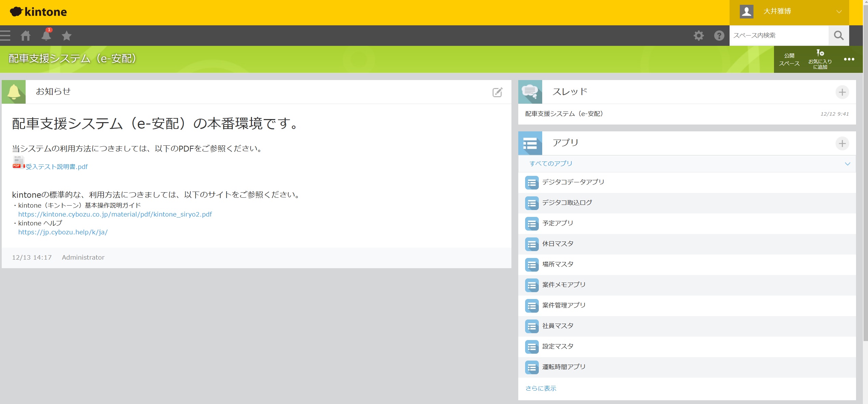This screenshot has width=868, height=404.
Task: Focus the スペース内検索 search field
Action: [779, 36]
